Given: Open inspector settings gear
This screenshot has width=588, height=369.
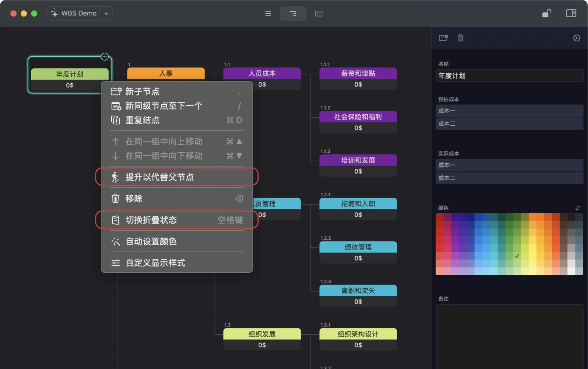Looking at the screenshot, I should pos(577,38).
